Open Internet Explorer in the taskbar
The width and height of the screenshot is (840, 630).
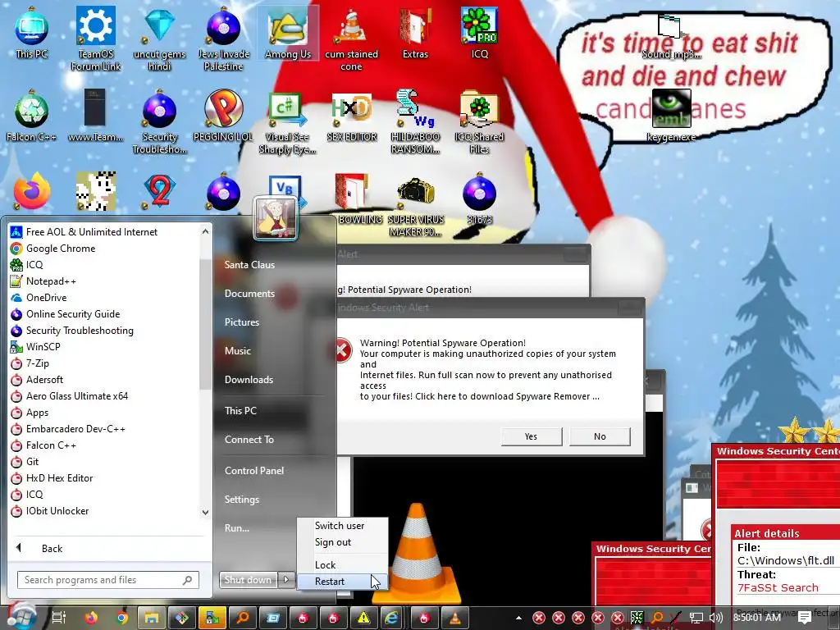coord(391,618)
